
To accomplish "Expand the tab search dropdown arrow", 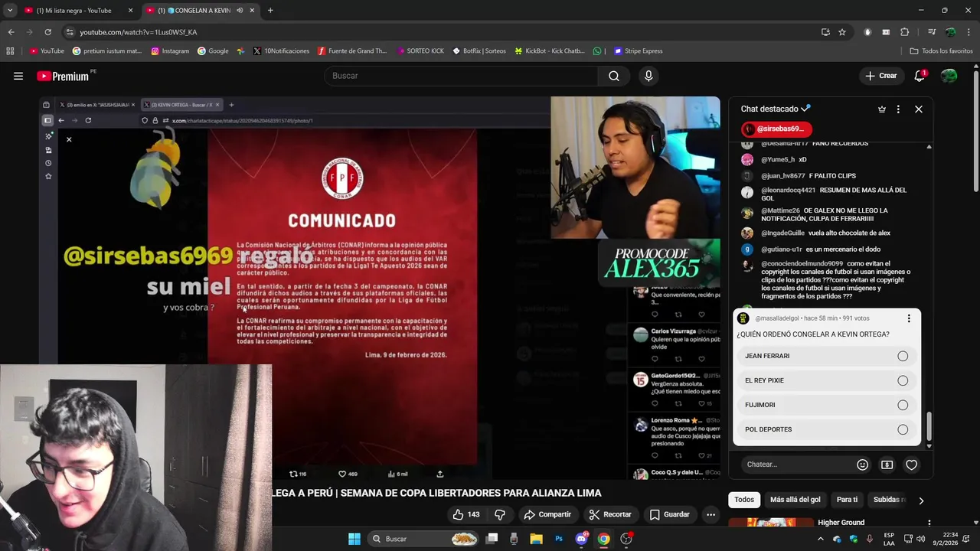I will point(10,11).
